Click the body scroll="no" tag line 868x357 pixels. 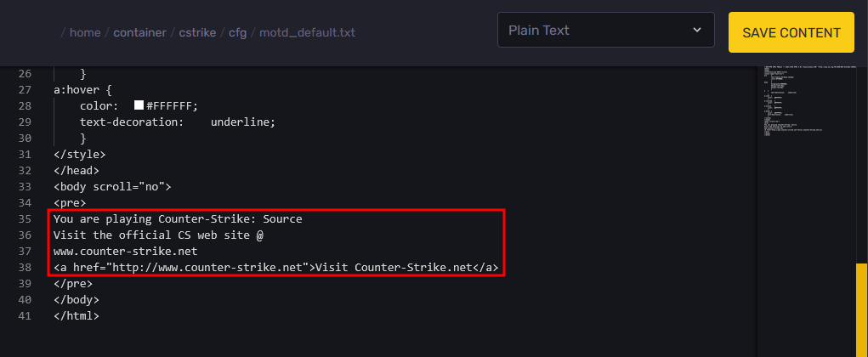[x=112, y=187]
